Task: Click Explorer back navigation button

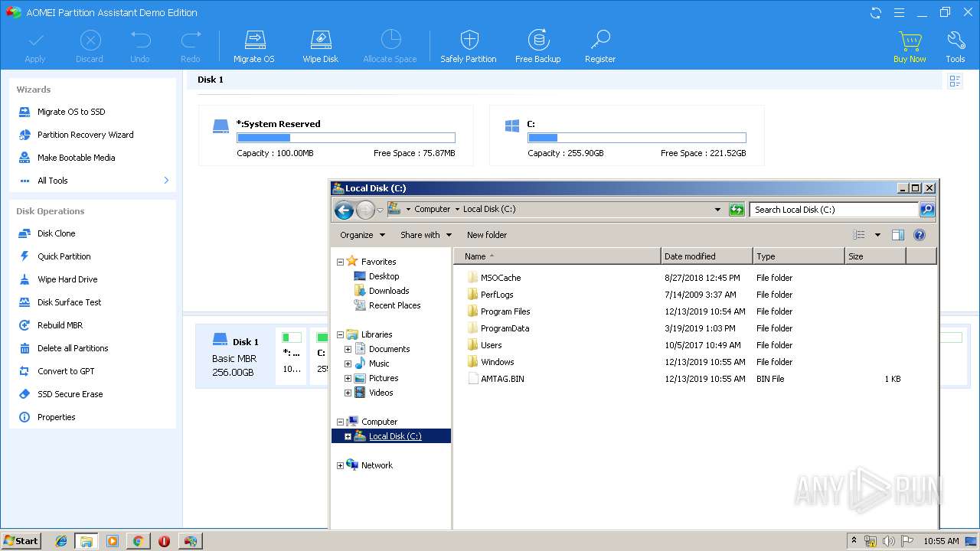Action: (344, 210)
